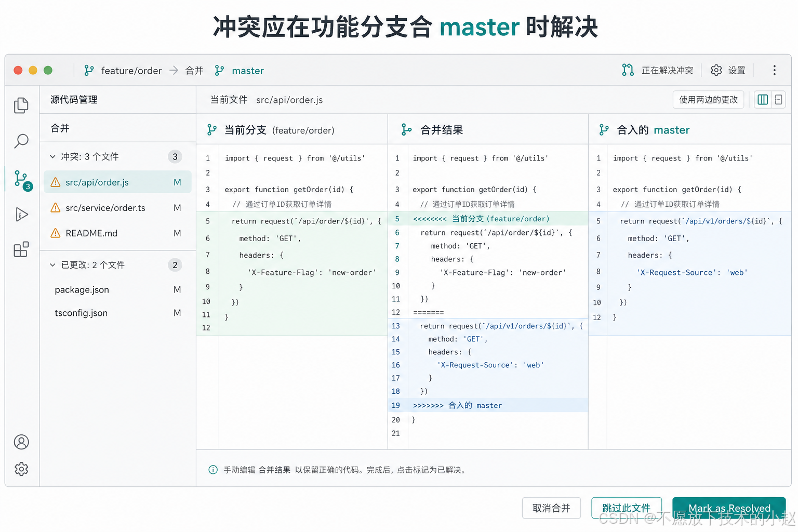This screenshot has height=532, width=798.
Task: Open the Run and Debug sidebar icon
Action: coord(21,214)
